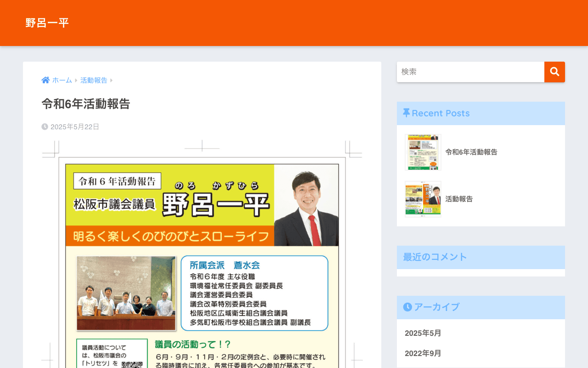Click the pin icon beside Recent Posts
Image resolution: width=588 pixels, height=368 pixels.
click(x=407, y=113)
